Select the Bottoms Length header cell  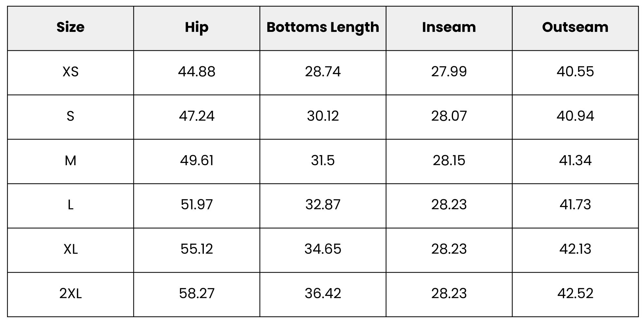323,27
